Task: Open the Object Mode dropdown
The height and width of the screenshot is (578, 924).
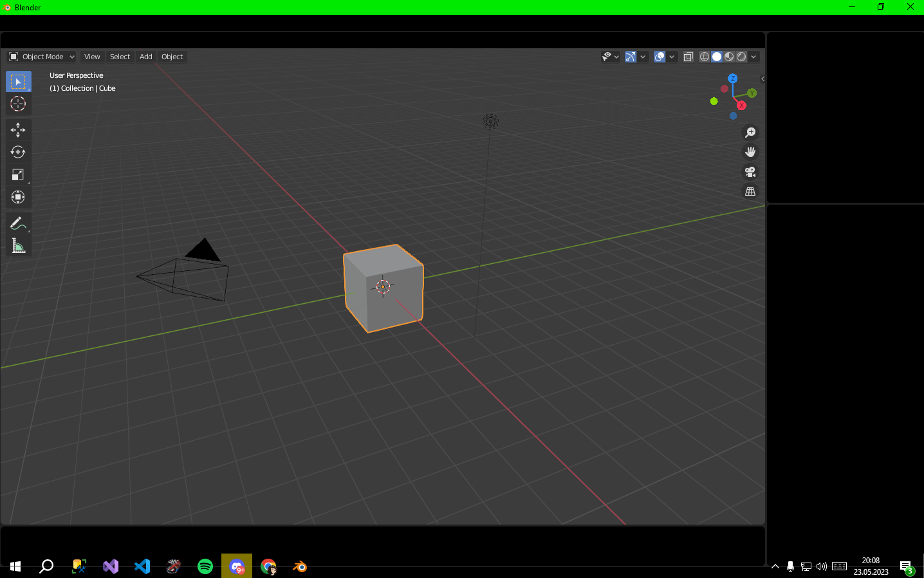Action: click(x=42, y=57)
